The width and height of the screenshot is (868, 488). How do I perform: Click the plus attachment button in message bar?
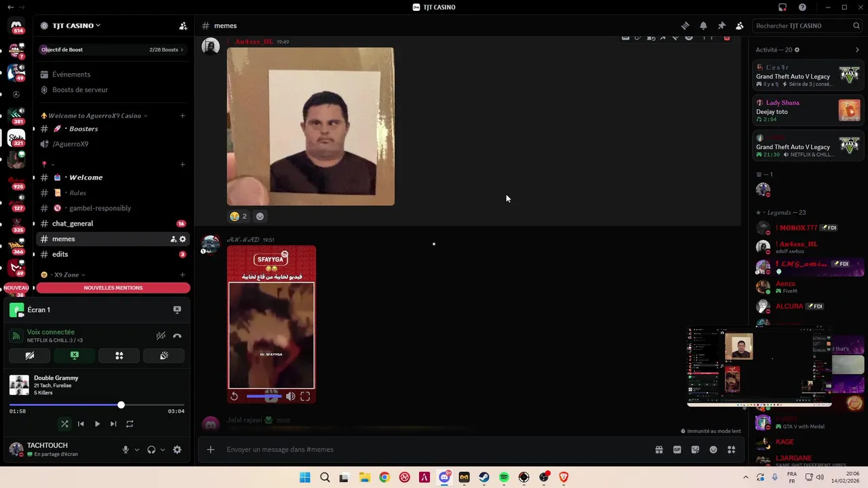click(211, 449)
